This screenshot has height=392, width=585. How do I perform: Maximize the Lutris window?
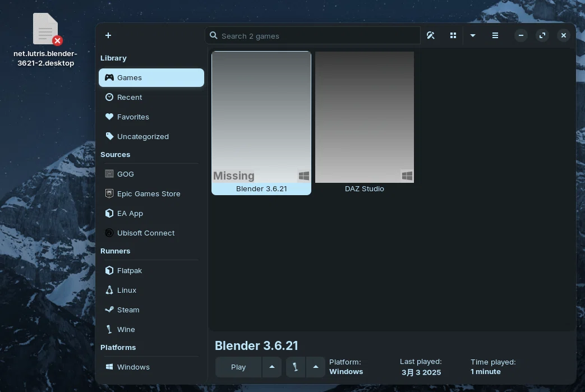[x=542, y=35]
